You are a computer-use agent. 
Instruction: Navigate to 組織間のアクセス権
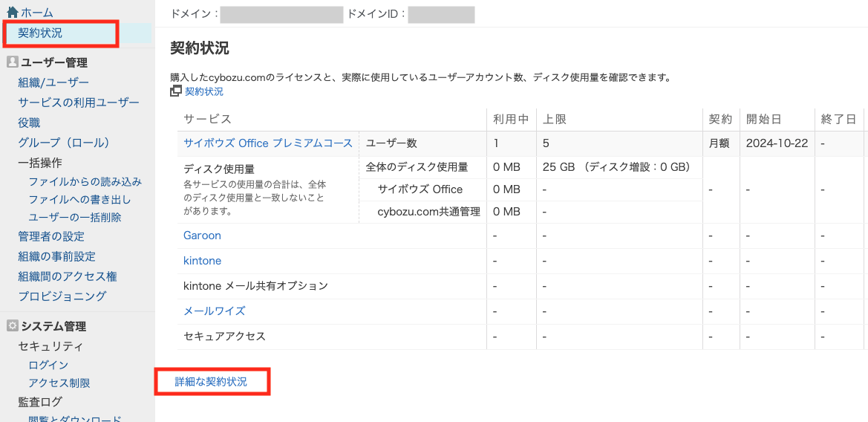pyautogui.click(x=68, y=276)
